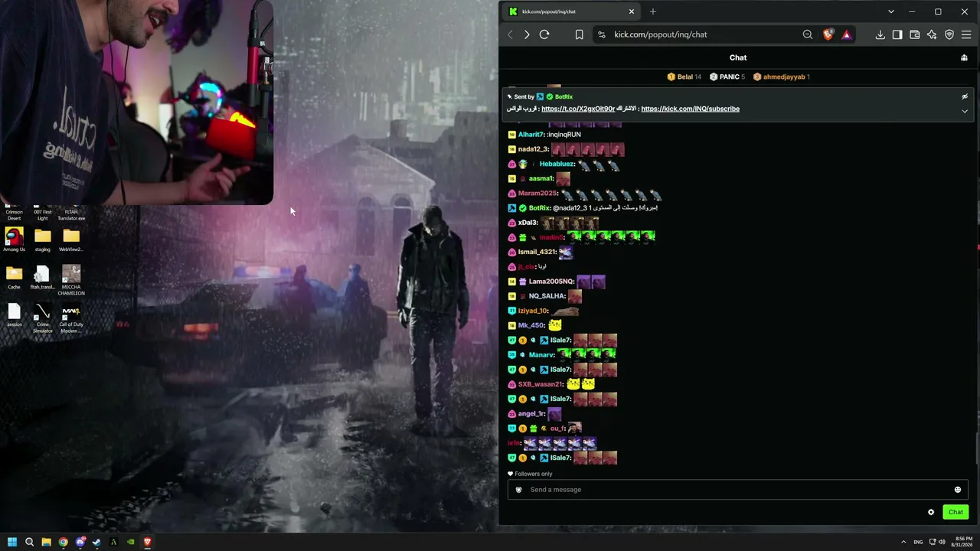Viewport: 980px width, 551px height.
Task: Open Windows taskbar search
Action: (29, 543)
